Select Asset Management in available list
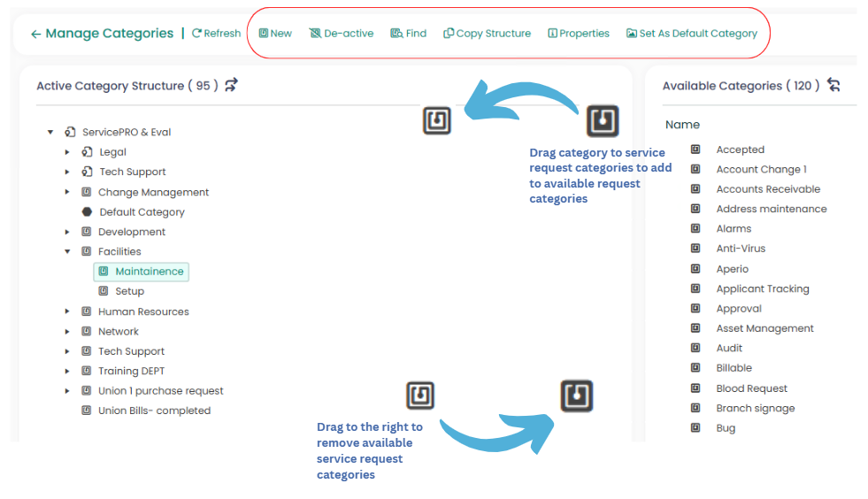The height and width of the screenshot is (499, 868). click(x=764, y=328)
